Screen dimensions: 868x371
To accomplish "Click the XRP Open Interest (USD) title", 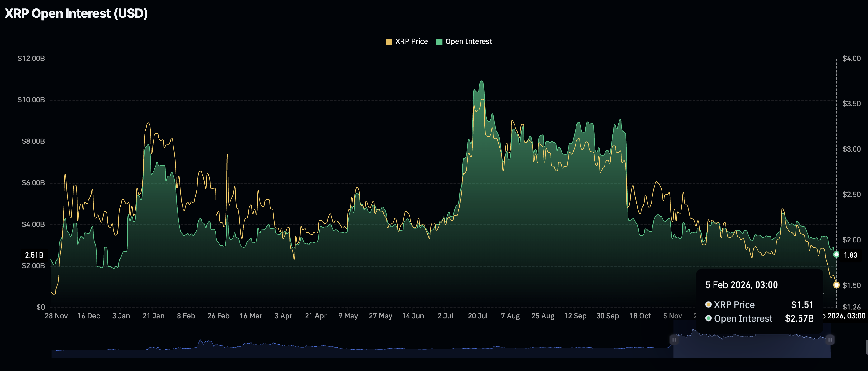I will point(76,13).
